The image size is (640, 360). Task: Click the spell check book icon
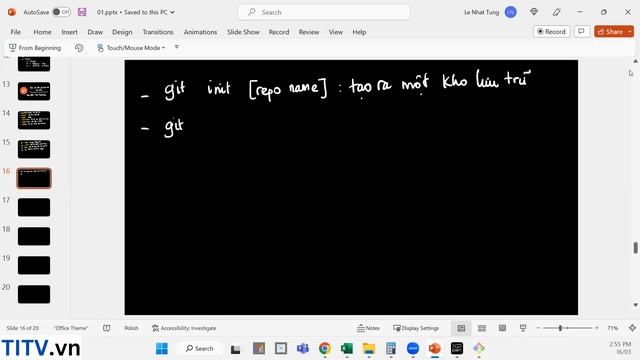pyautogui.click(x=107, y=328)
